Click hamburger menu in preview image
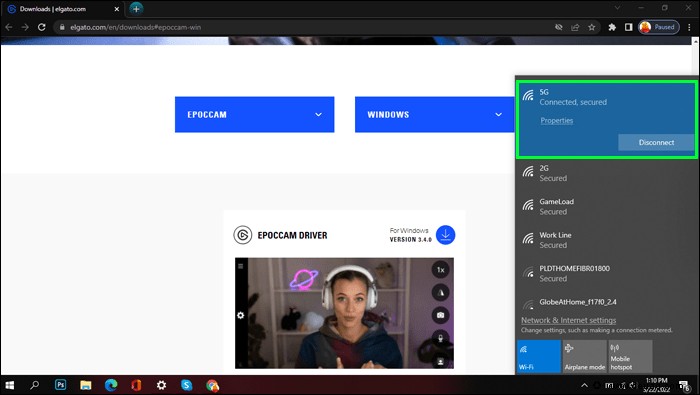This screenshot has height=395, width=700. point(241,266)
